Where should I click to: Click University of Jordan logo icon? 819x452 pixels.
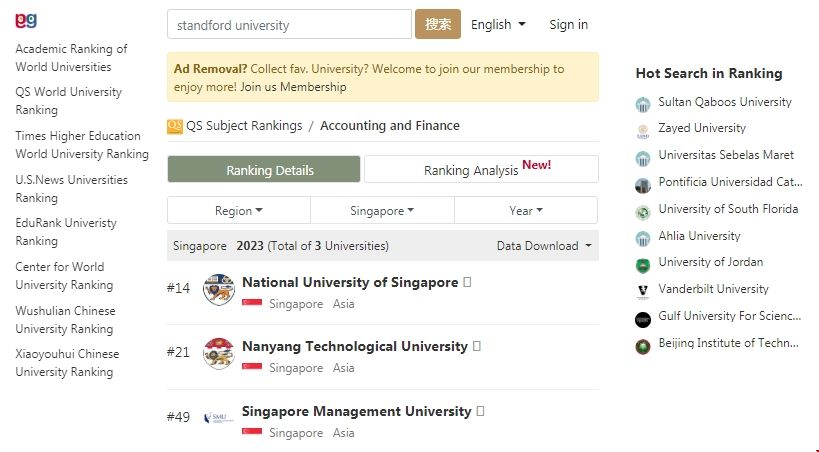pyautogui.click(x=643, y=264)
